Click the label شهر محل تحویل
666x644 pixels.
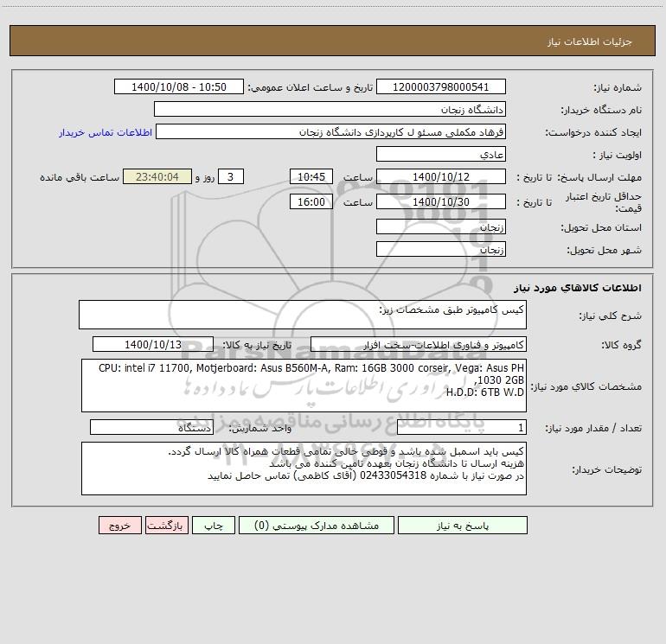tap(605, 250)
